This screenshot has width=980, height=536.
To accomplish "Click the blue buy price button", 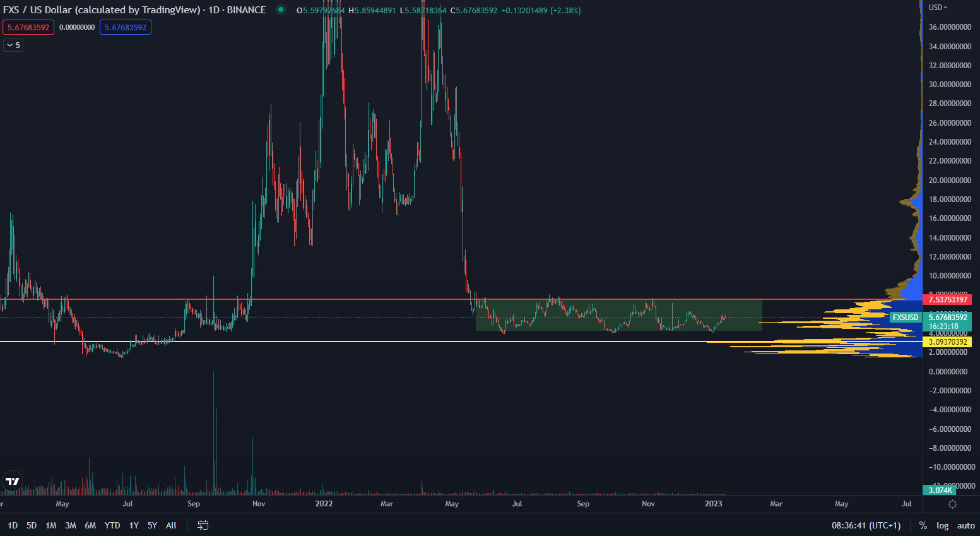I will [x=126, y=27].
